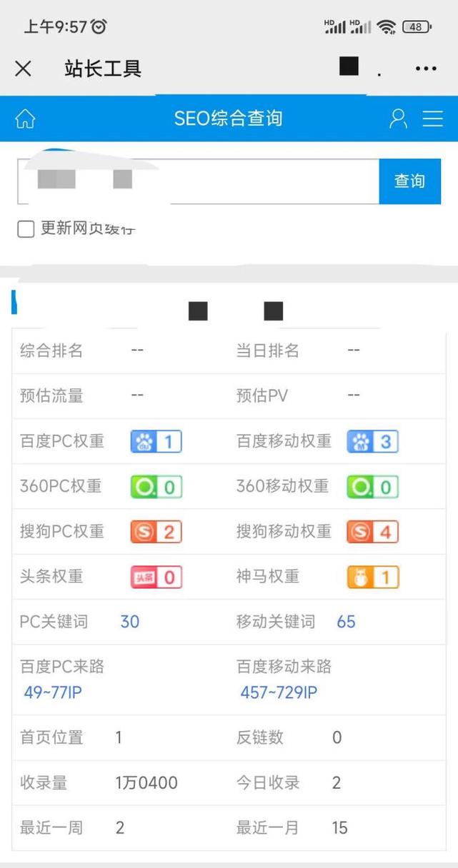Click the Sogou PC weight badge
This screenshot has width=458, height=868.
(156, 532)
